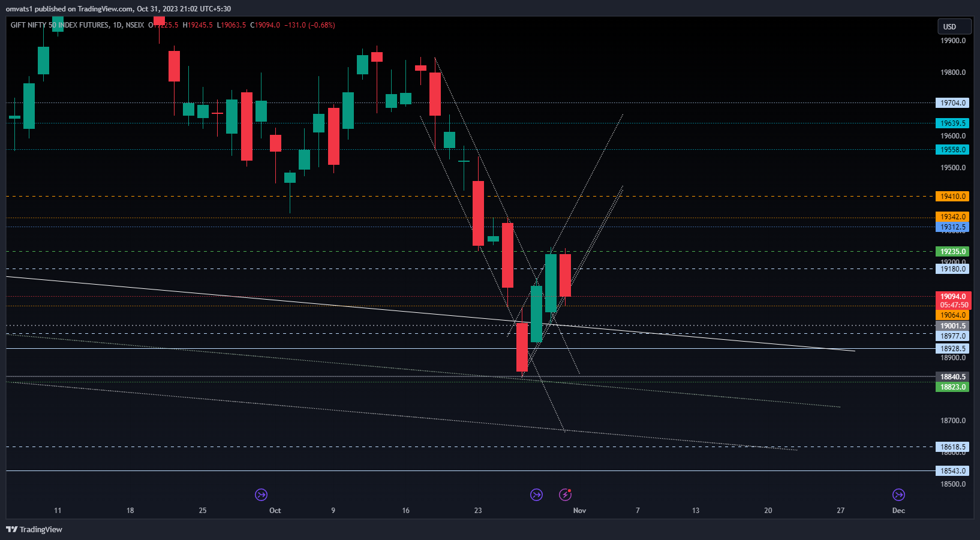Click the 18977.0 price label
The width and height of the screenshot is (980, 540).
(x=952, y=336)
